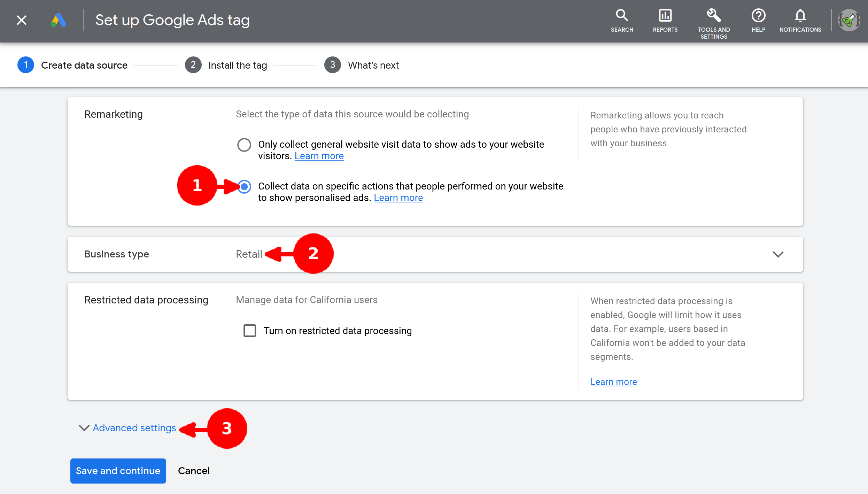The height and width of the screenshot is (494, 868).
Task: Go to step 2 Install the tag
Action: click(x=237, y=65)
